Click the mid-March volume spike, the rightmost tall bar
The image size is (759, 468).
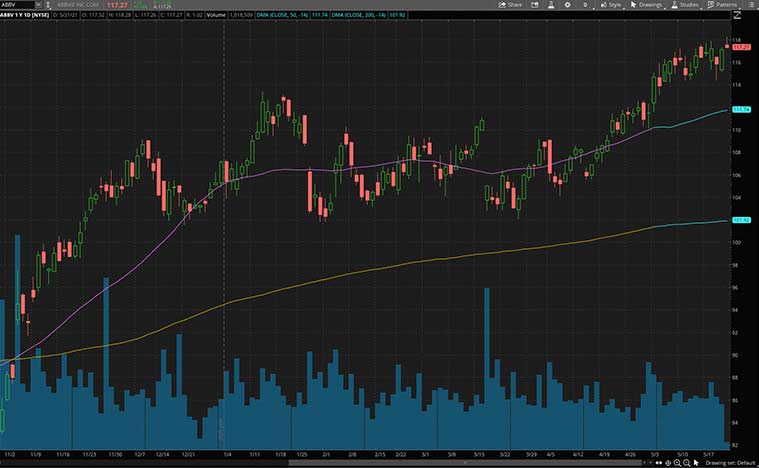click(x=487, y=369)
